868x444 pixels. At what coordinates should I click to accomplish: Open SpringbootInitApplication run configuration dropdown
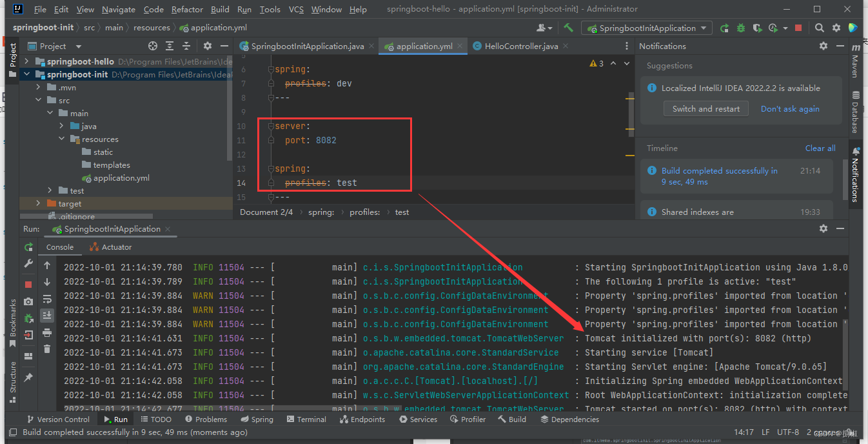point(647,28)
